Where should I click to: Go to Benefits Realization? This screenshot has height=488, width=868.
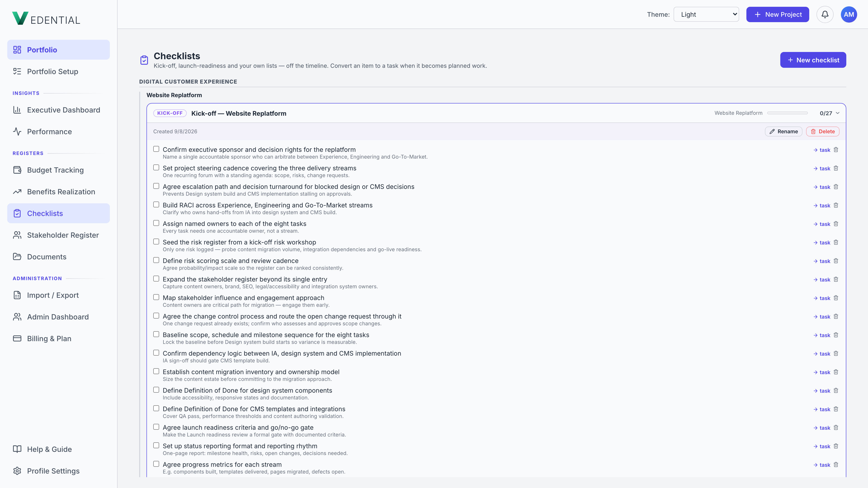[59, 192]
